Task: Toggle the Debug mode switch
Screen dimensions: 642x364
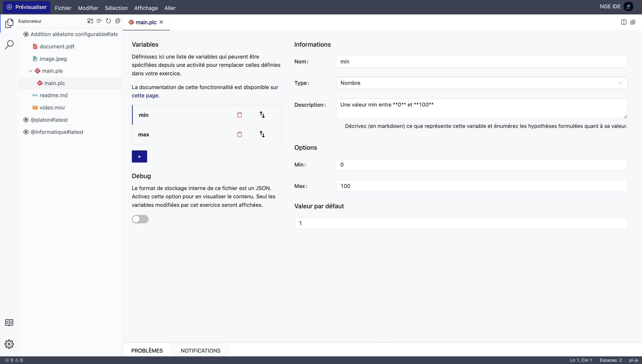Action: tap(140, 219)
